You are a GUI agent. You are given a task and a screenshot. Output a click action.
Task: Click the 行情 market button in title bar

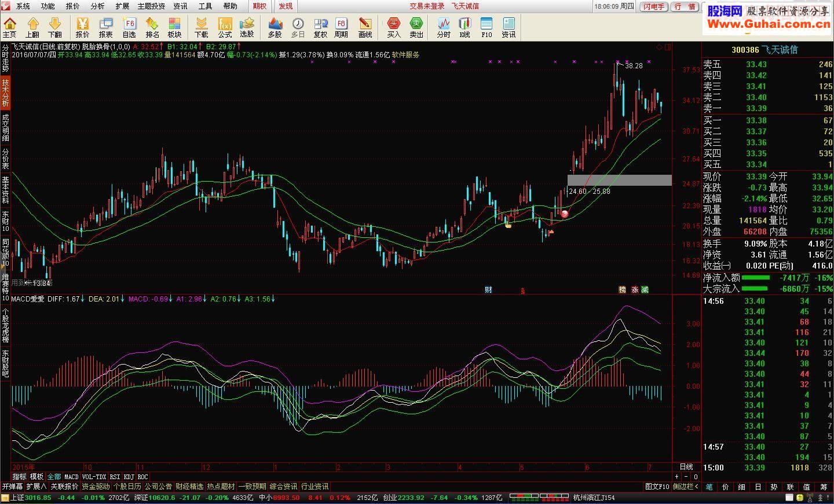[x=686, y=6]
